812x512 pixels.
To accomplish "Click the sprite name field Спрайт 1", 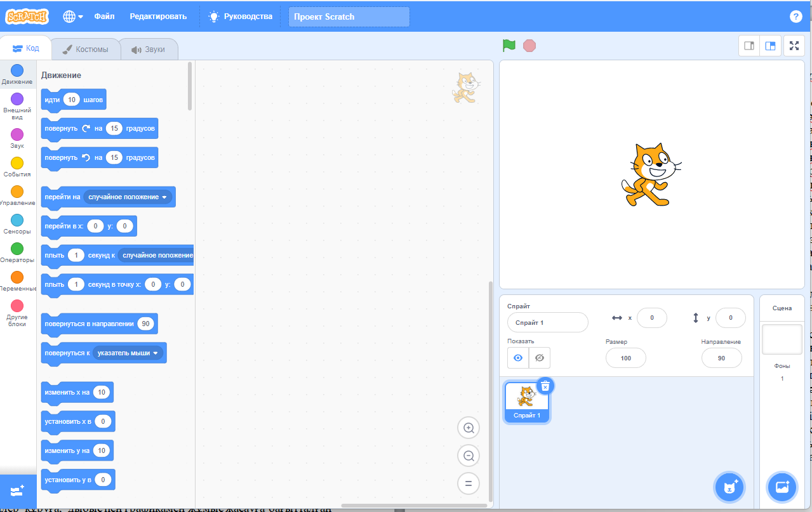I will coord(547,322).
